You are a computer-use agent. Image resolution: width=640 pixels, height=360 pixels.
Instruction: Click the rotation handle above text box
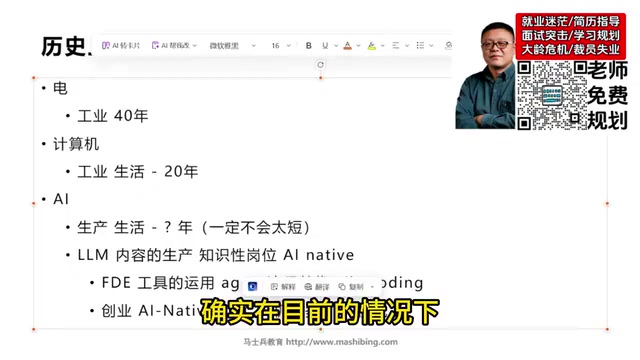tap(320, 64)
